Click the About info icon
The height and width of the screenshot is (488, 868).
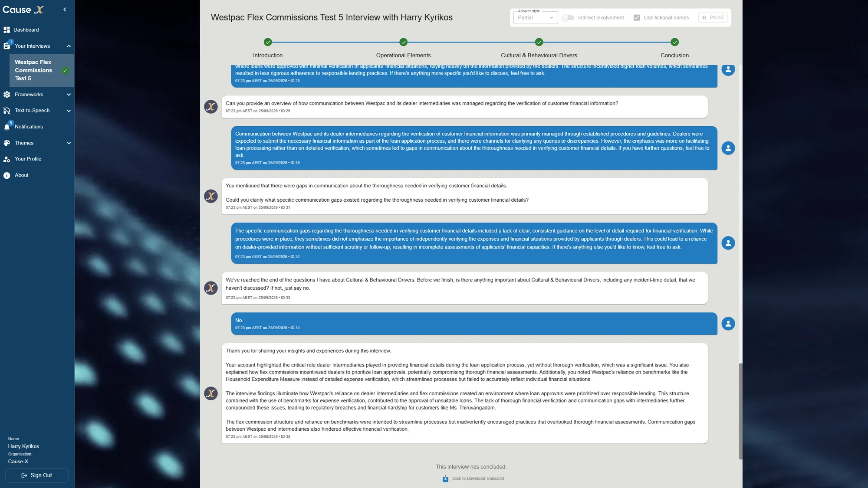pyautogui.click(x=7, y=175)
